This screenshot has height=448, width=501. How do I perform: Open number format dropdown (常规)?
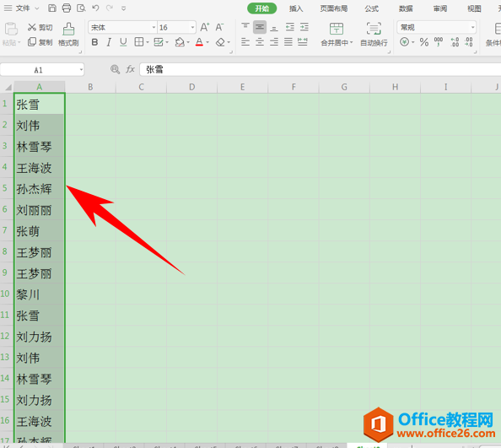click(x=473, y=28)
